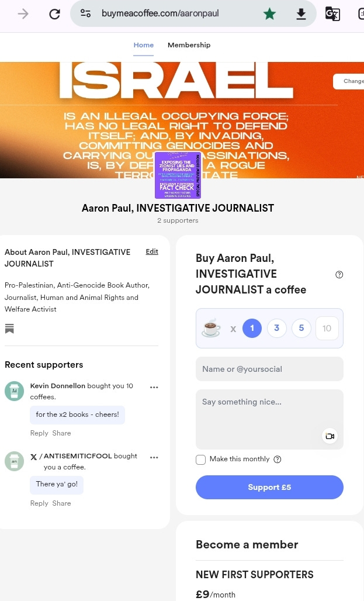Click the download icon in address bar
Screen dimensions: 364x601
tap(301, 14)
